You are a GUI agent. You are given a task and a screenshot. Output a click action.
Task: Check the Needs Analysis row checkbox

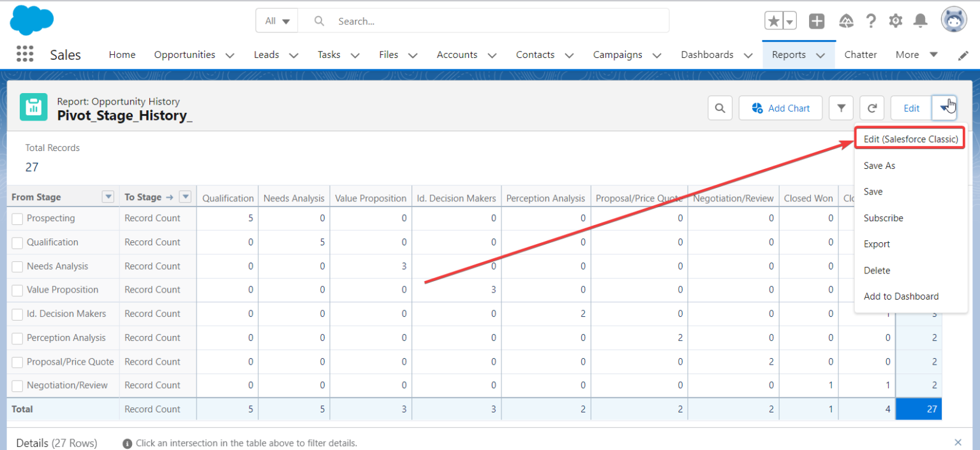tap(17, 266)
